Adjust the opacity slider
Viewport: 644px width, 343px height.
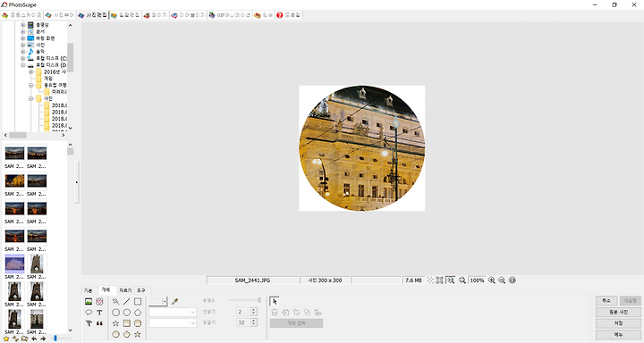tap(244, 301)
